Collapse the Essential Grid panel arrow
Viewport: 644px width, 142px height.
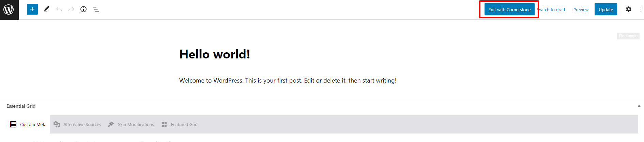coord(639,106)
